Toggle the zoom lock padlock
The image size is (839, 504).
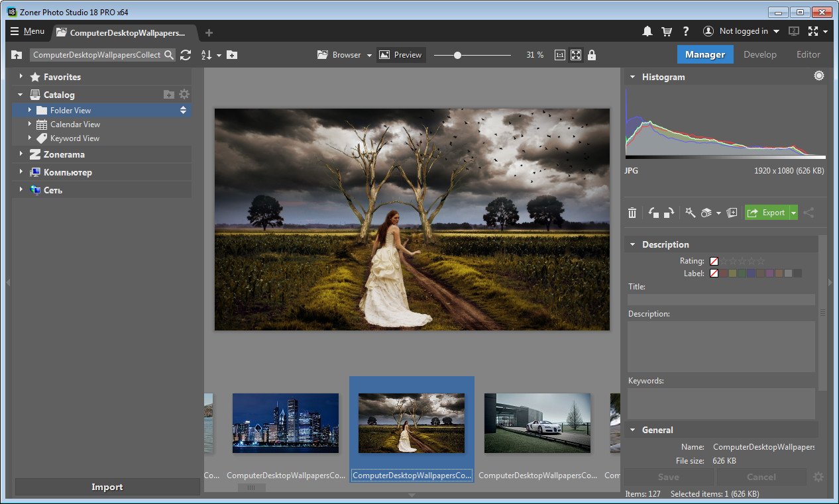click(592, 55)
